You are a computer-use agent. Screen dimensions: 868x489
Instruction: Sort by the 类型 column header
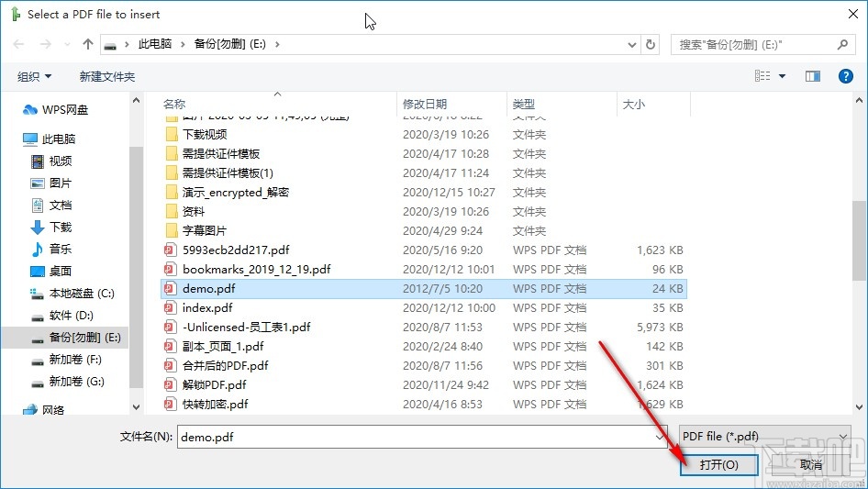(x=524, y=104)
